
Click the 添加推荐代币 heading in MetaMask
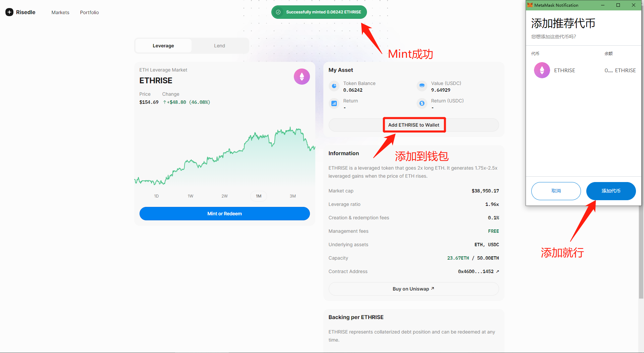point(563,23)
